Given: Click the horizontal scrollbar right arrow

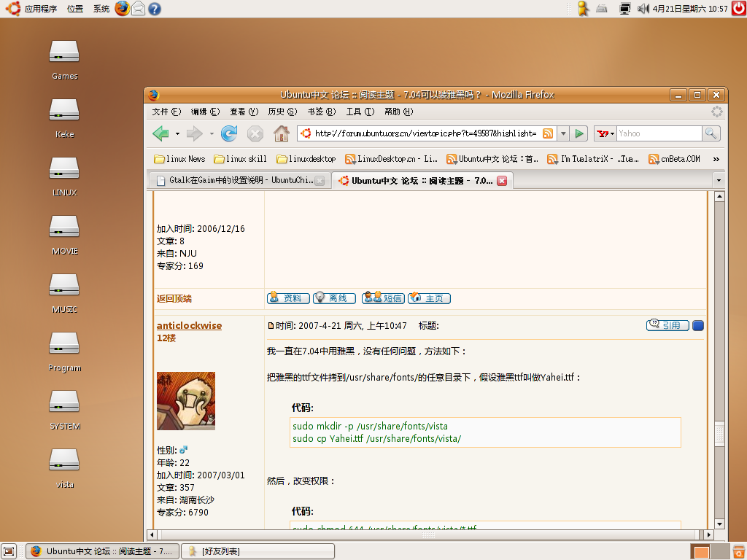Looking at the screenshot, I should [x=708, y=534].
